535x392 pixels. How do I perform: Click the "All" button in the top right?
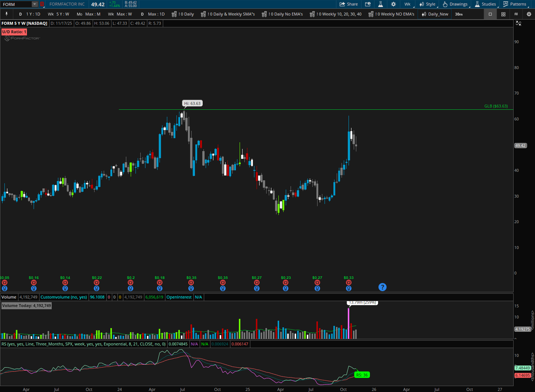click(516, 14)
